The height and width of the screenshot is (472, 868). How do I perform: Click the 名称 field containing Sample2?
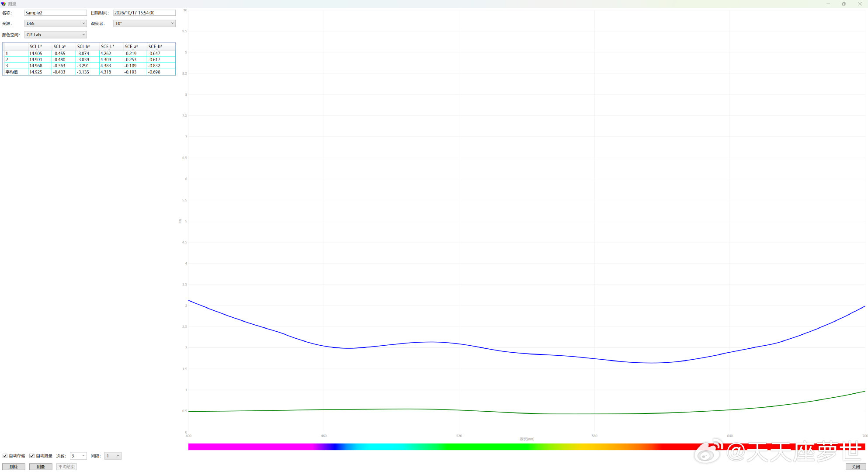[x=56, y=13]
